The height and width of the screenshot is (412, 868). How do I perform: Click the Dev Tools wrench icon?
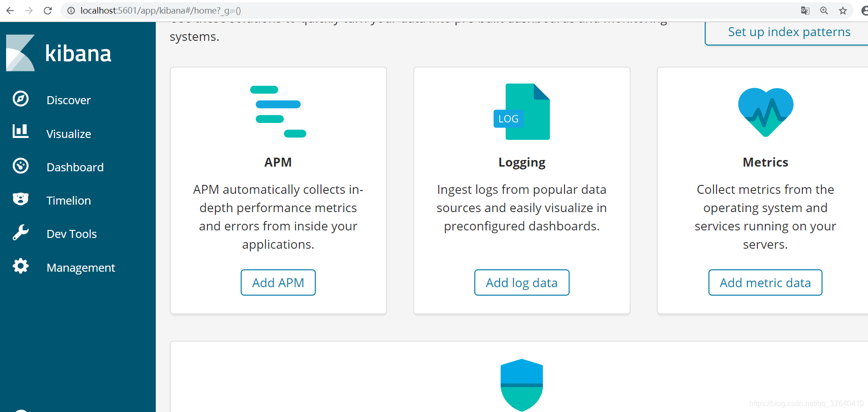(21, 233)
